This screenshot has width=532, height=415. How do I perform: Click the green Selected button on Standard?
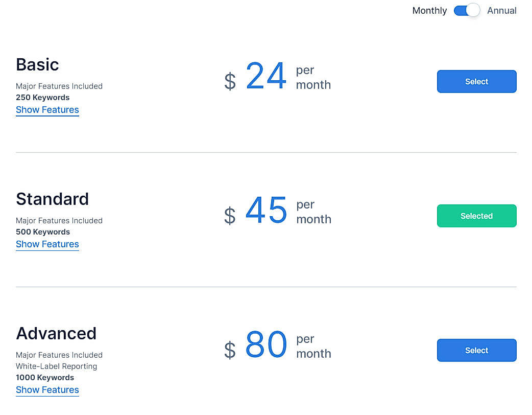click(476, 216)
